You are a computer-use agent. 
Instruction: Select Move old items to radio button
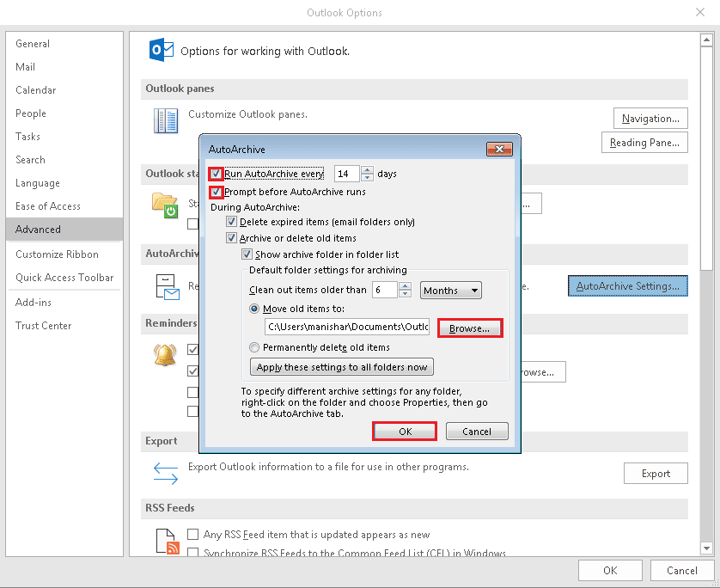pos(254,309)
